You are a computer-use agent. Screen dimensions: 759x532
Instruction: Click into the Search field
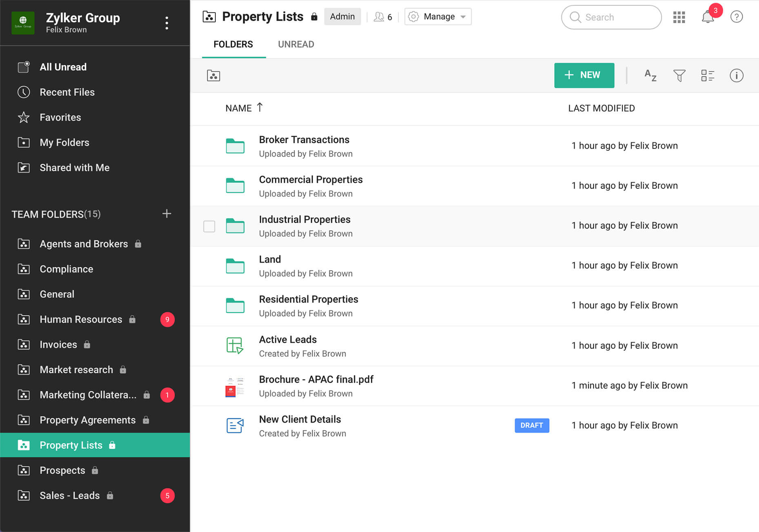point(611,17)
